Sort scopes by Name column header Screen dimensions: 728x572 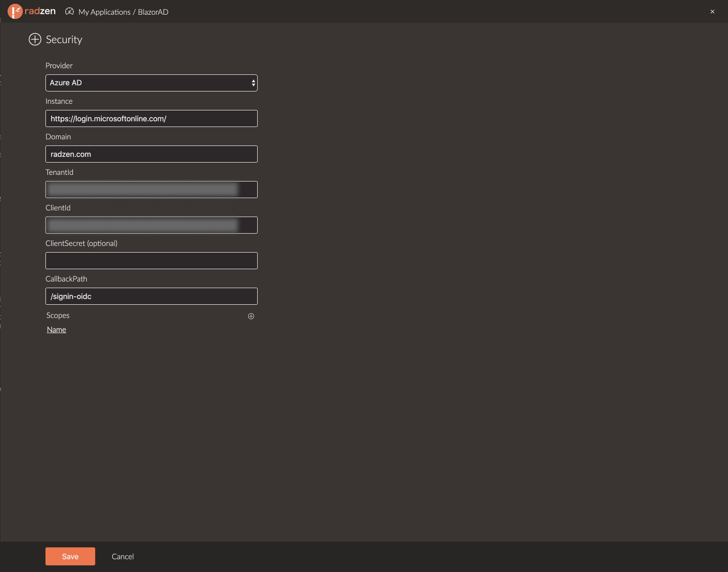pyautogui.click(x=56, y=330)
